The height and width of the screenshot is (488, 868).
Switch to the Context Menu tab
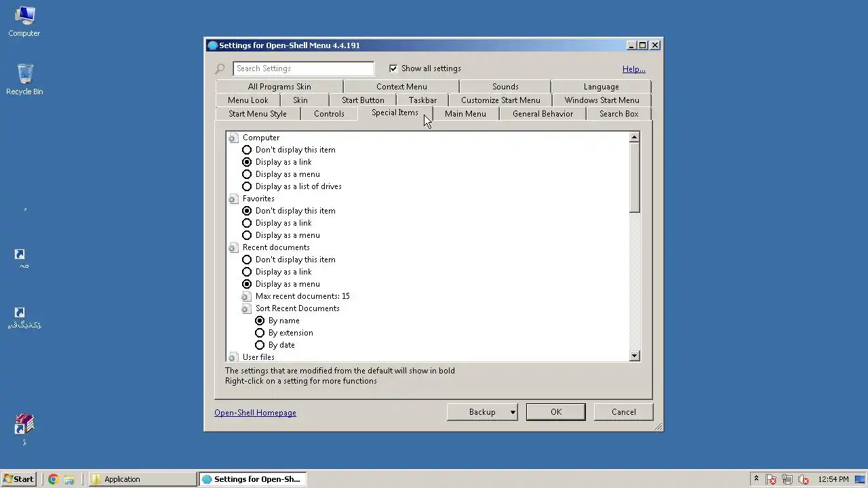401,87
